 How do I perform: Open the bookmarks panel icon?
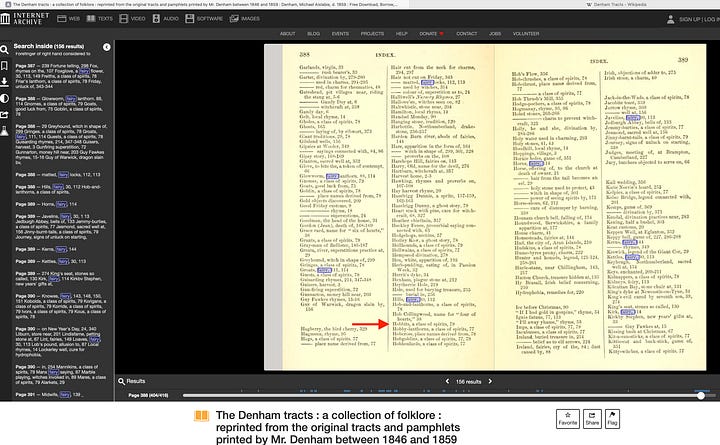click(x=5, y=66)
